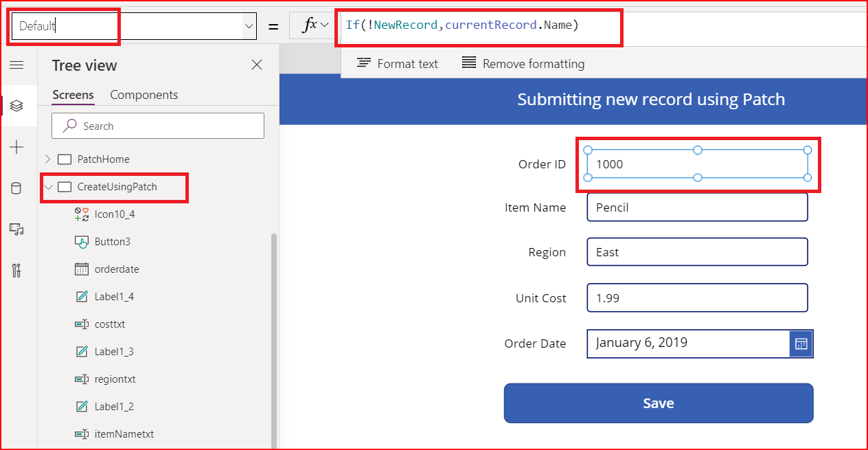Select Icon10_4 in the tree

(115, 214)
